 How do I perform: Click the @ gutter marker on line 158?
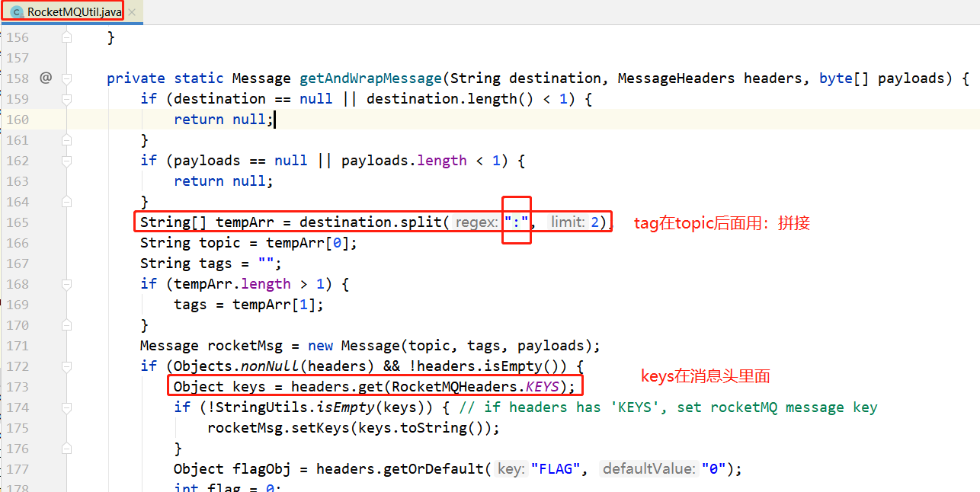pos(46,78)
